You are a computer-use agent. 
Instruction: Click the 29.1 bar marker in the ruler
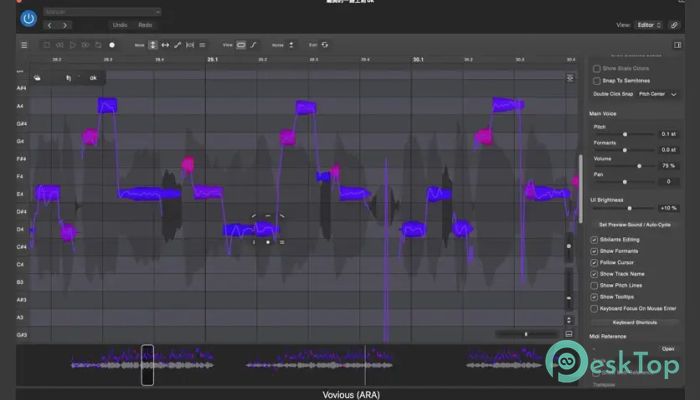click(213, 59)
